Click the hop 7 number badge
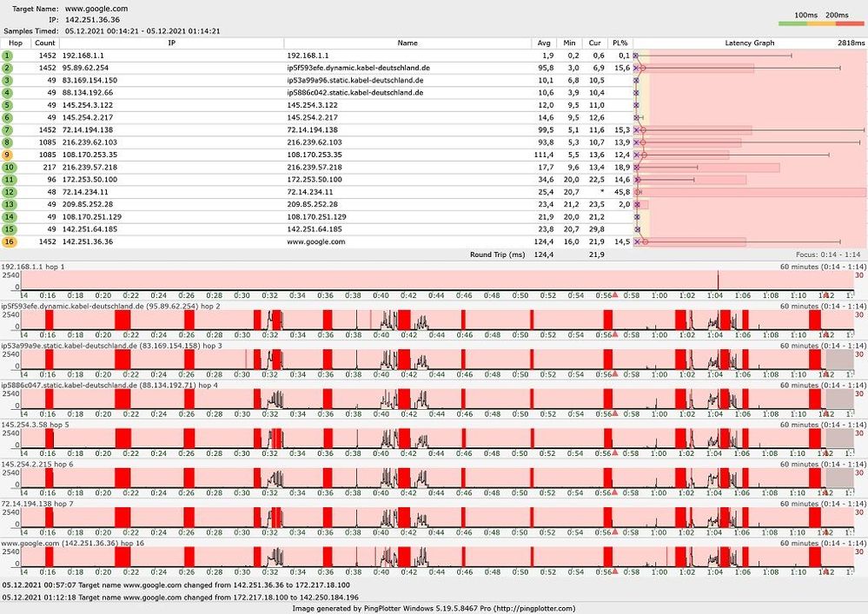The width and height of the screenshot is (868, 614). (7, 130)
